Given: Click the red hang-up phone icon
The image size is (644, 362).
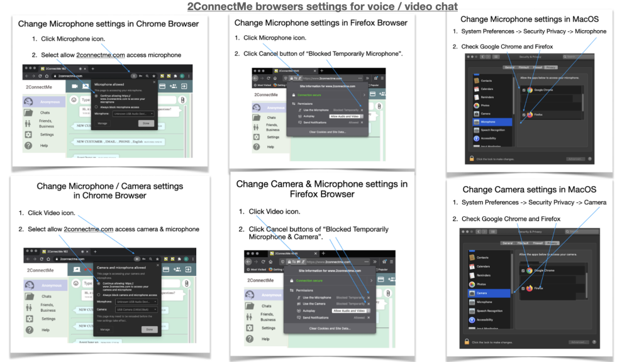Looking at the screenshot, I should point(87,269).
